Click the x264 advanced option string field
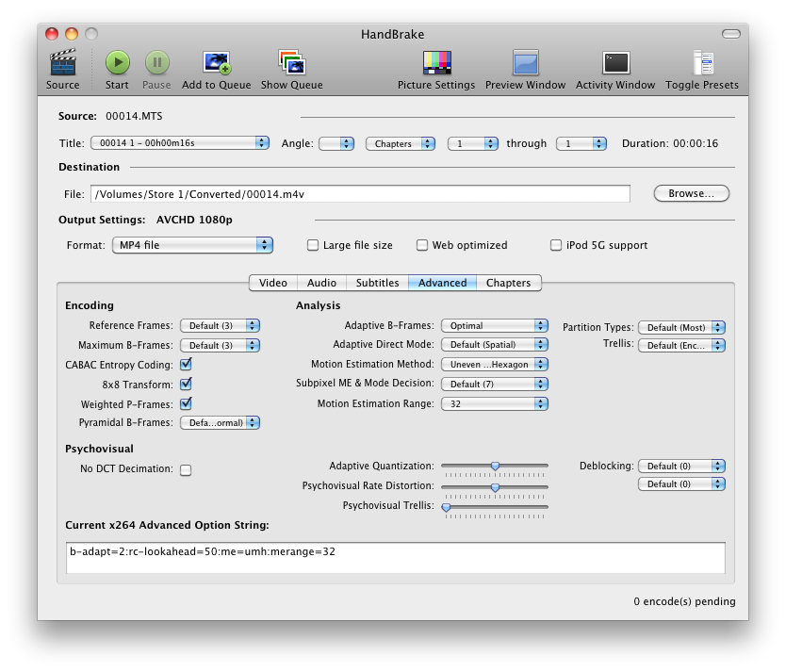 pos(396,558)
